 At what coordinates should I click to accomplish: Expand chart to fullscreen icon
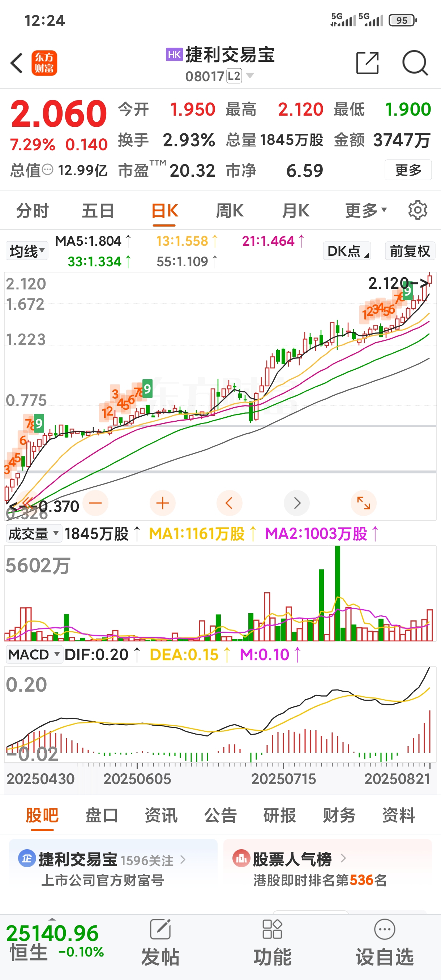pyautogui.click(x=363, y=503)
